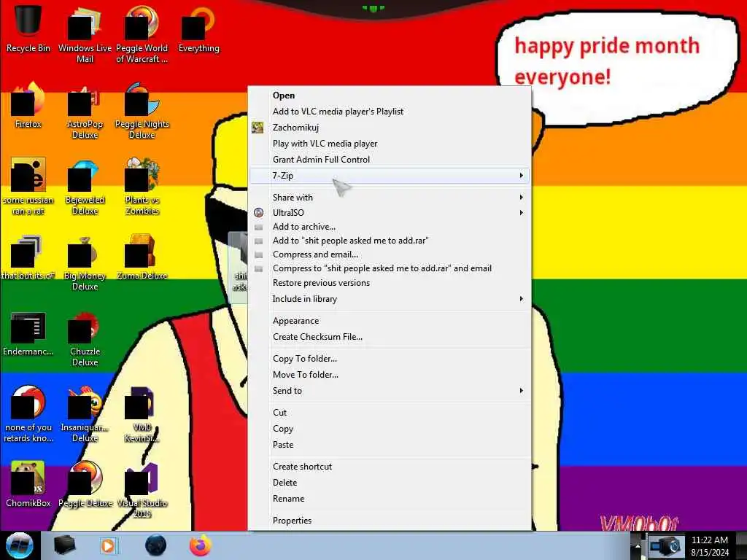This screenshot has height=560, width=747.
Task: Choose Restore previous versions
Action: pyautogui.click(x=390, y=283)
